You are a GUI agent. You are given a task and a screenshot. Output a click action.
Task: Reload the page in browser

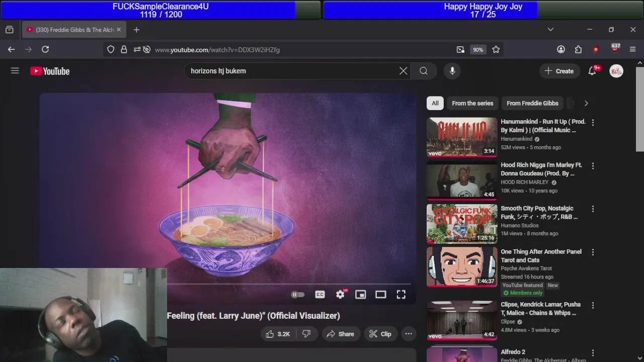click(45, 49)
